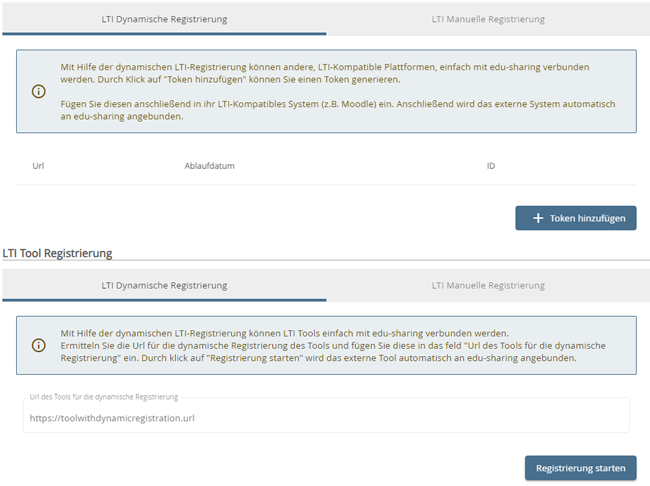Click the LTI Tool Registrierung section heading
The height and width of the screenshot is (486, 650).
click(x=58, y=254)
